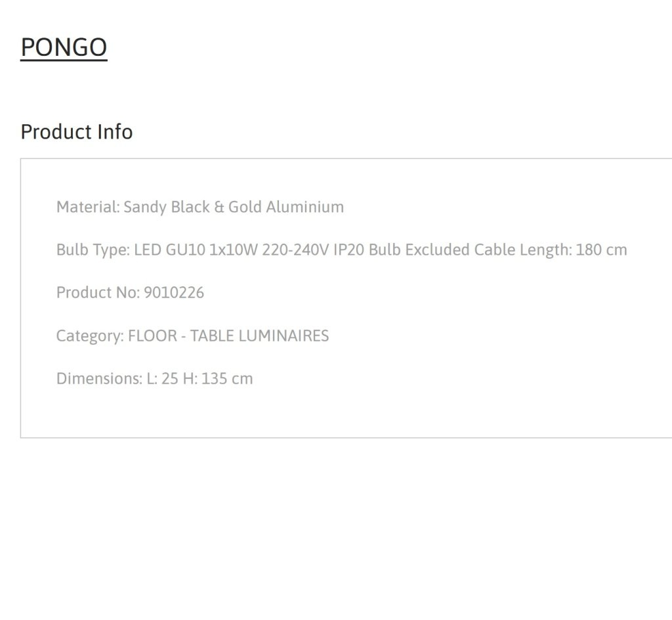The image size is (672, 620).
Task: Click the word Aluminium in Material line
Action: click(x=305, y=207)
